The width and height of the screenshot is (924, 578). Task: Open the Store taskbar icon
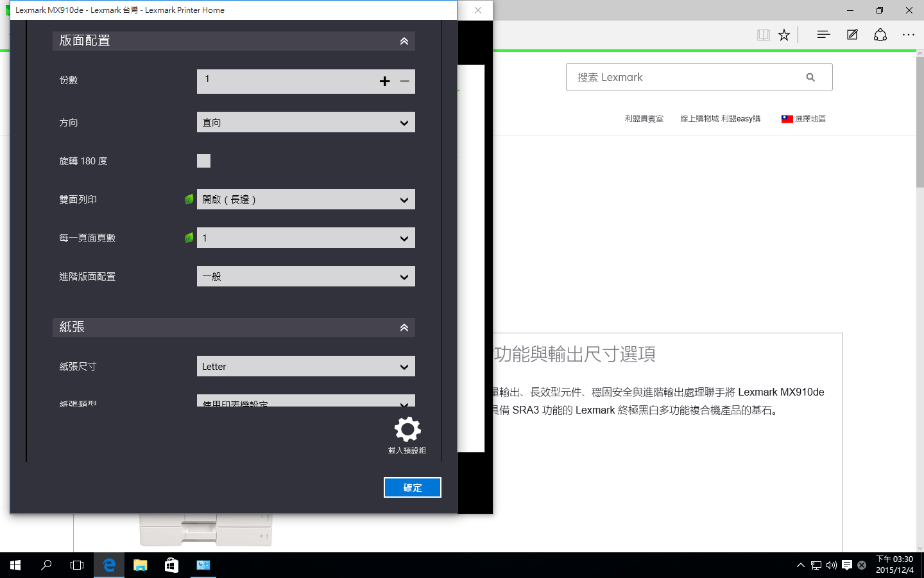(x=171, y=565)
